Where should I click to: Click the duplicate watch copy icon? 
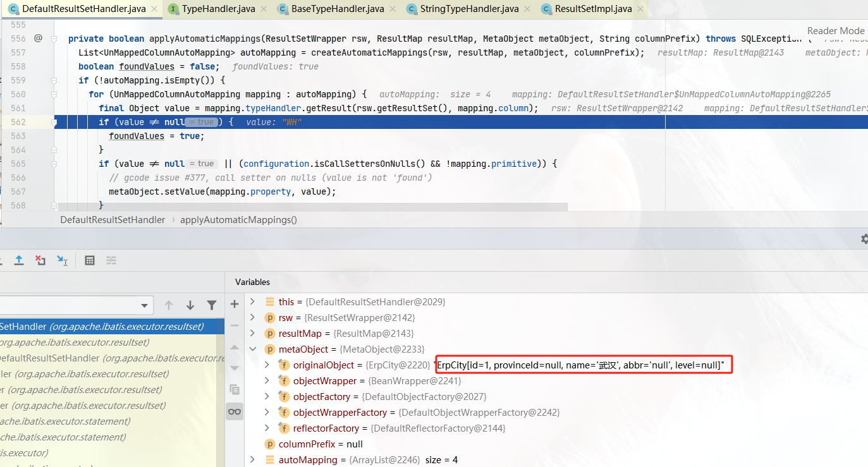click(235, 389)
